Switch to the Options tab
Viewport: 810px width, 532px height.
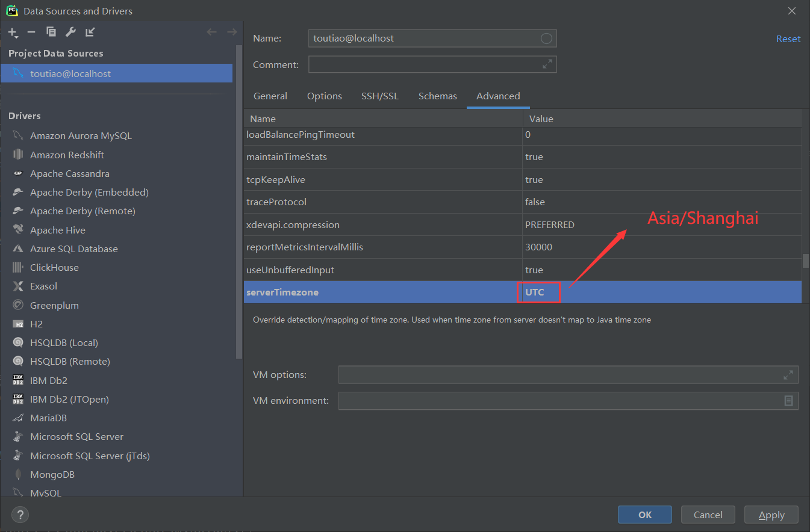(325, 96)
